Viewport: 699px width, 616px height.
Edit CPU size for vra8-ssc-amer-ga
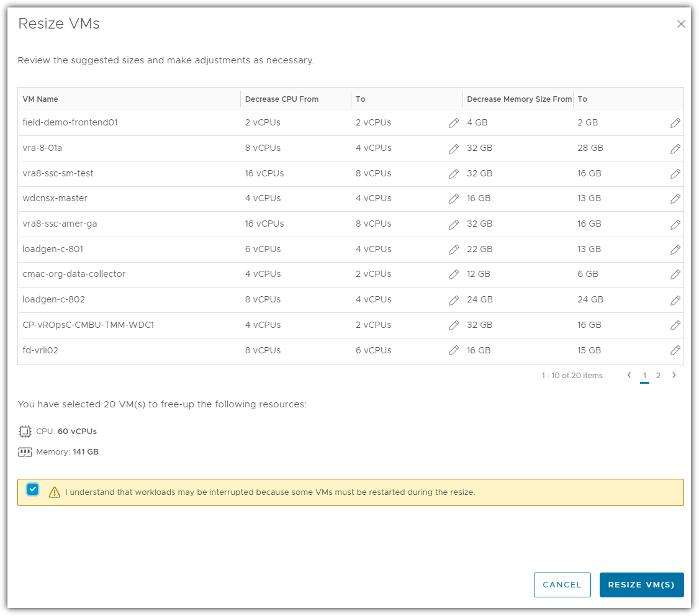click(454, 224)
